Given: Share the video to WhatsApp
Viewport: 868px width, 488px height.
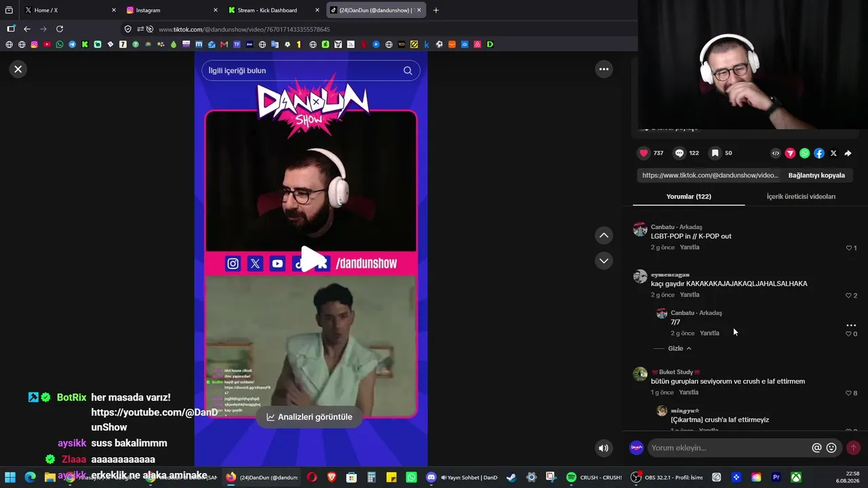Looking at the screenshot, I should [804, 153].
